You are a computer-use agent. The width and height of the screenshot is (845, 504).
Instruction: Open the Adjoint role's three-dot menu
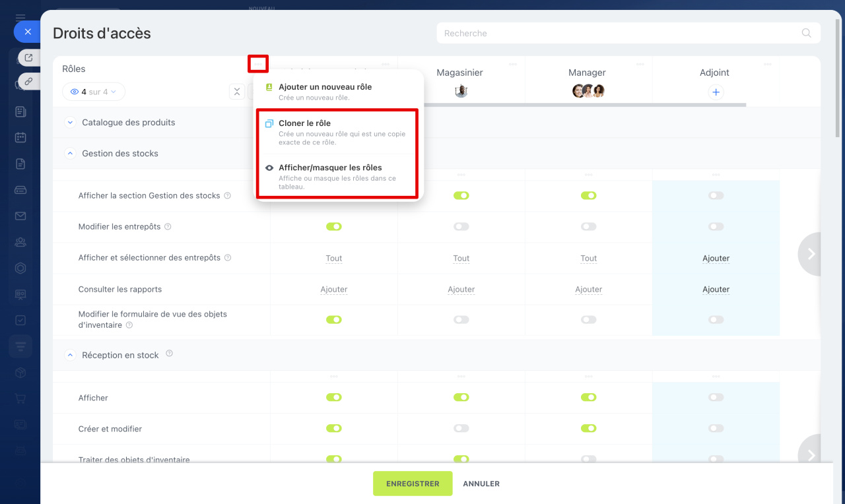pyautogui.click(x=767, y=64)
